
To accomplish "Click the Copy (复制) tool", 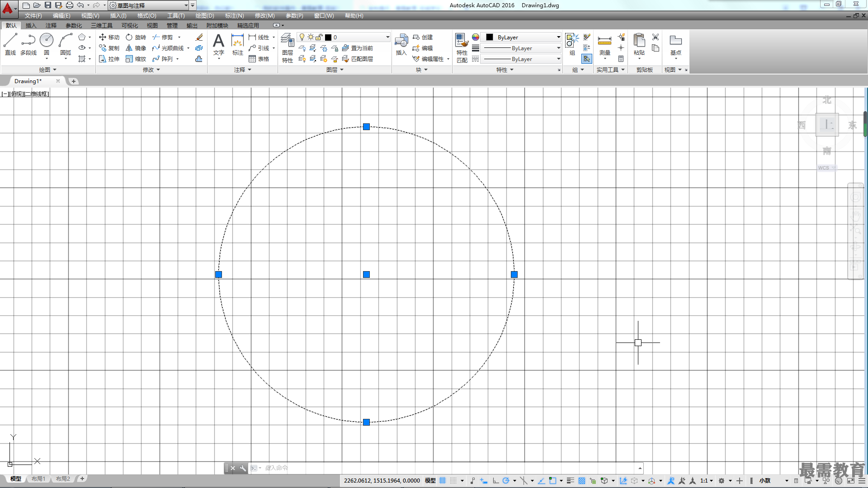I will (109, 48).
